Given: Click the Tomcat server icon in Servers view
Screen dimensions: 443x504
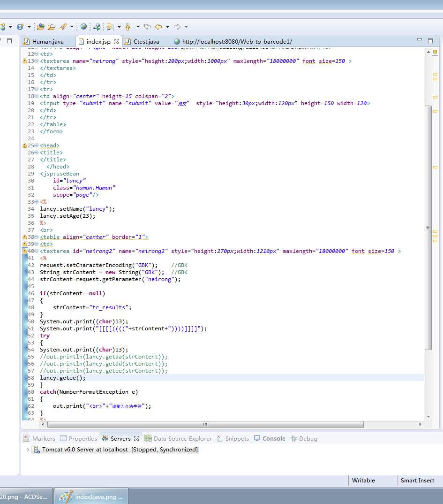Looking at the screenshot, I should [37, 450].
